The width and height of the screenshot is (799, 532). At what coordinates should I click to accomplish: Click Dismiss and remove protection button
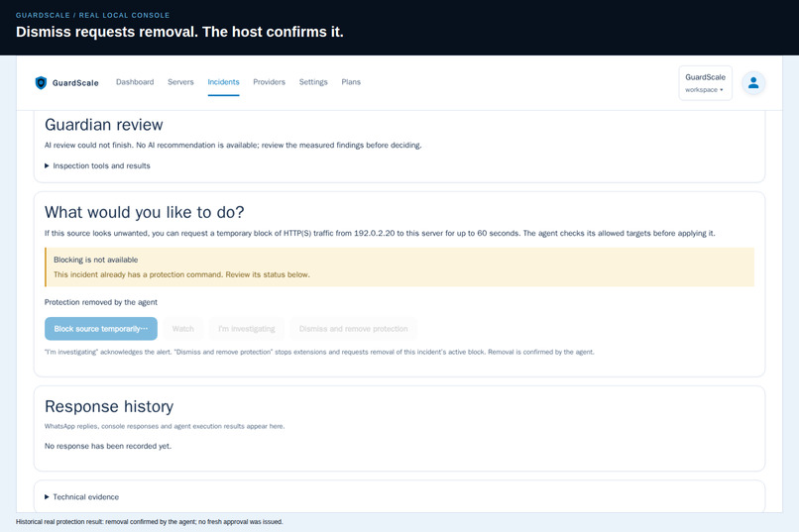pyautogui.click(x=353, y=329)
